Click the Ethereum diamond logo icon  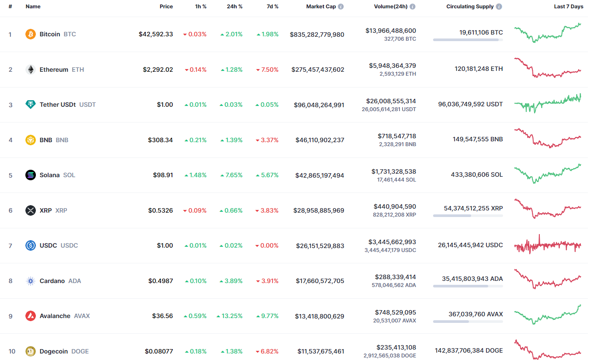(x=31, y=70)
